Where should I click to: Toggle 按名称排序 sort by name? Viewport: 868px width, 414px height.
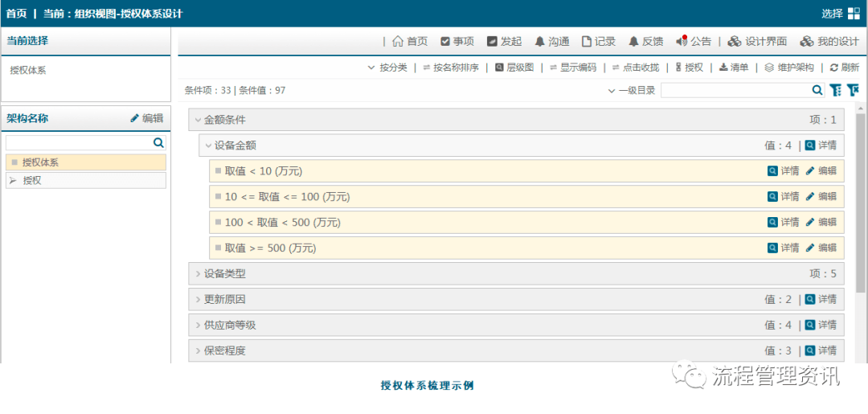coord(451,68)
